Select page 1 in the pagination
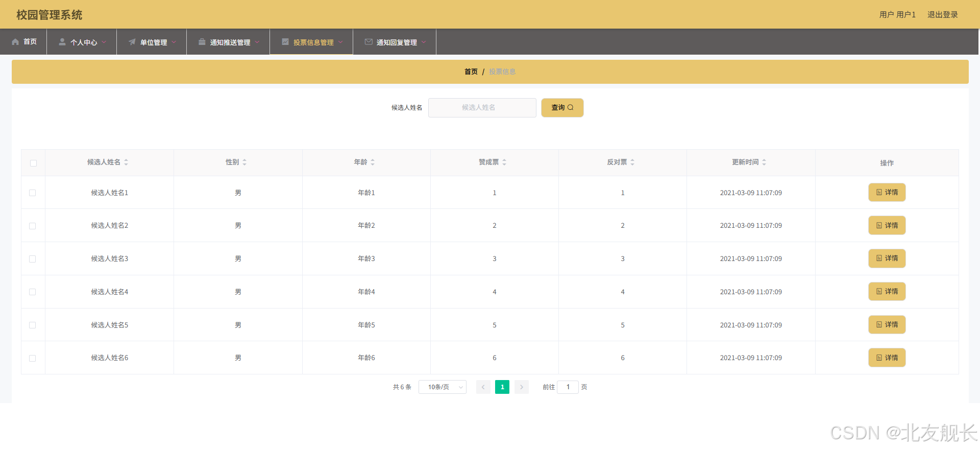 502,387
